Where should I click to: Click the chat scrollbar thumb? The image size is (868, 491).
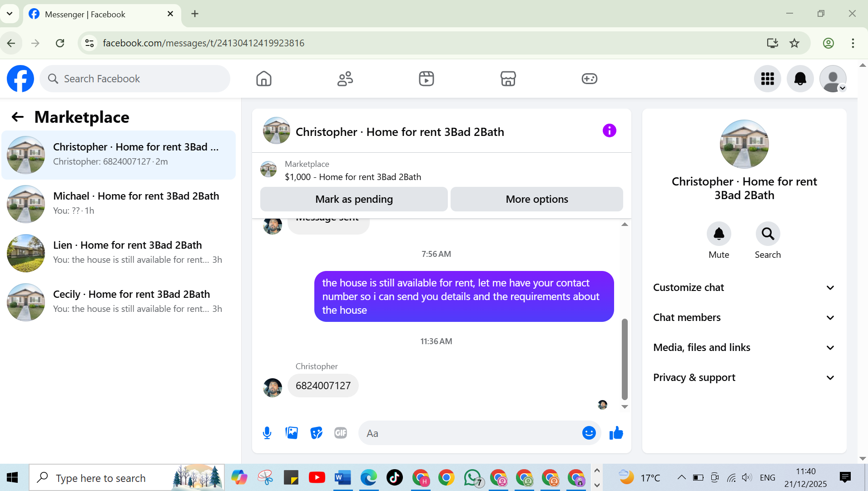point(625,359)
